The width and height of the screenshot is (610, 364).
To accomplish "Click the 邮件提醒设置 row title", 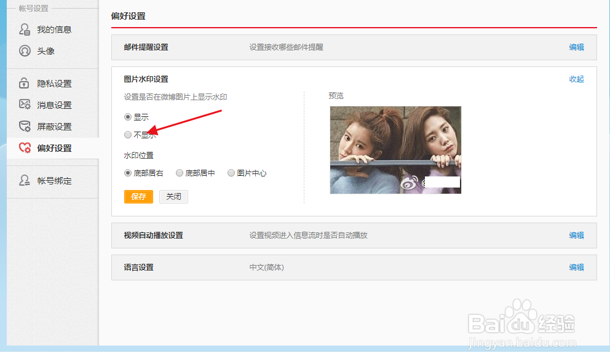I will 146,47.
